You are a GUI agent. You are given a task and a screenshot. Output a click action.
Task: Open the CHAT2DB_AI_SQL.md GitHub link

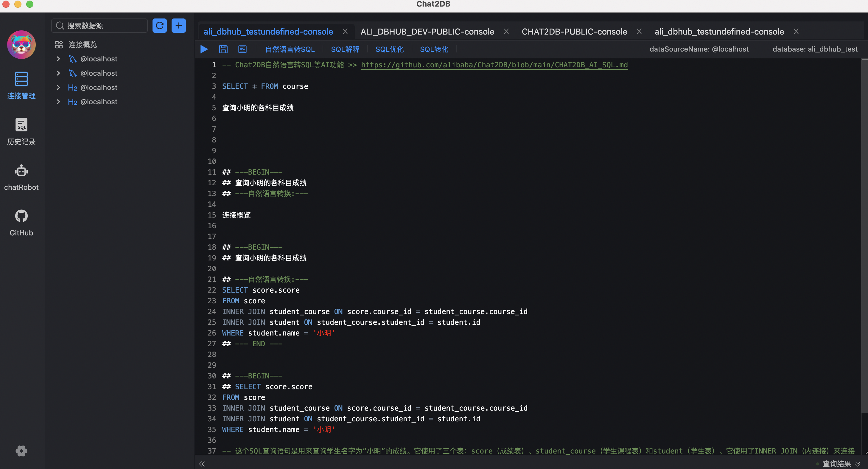click(494, 65)
